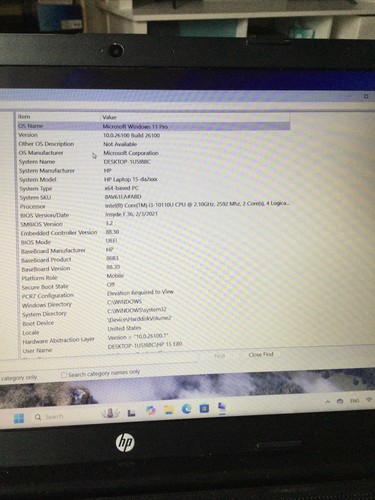
Task: Click the OneDrive cloud tray icon
Action: pos(340,401)
